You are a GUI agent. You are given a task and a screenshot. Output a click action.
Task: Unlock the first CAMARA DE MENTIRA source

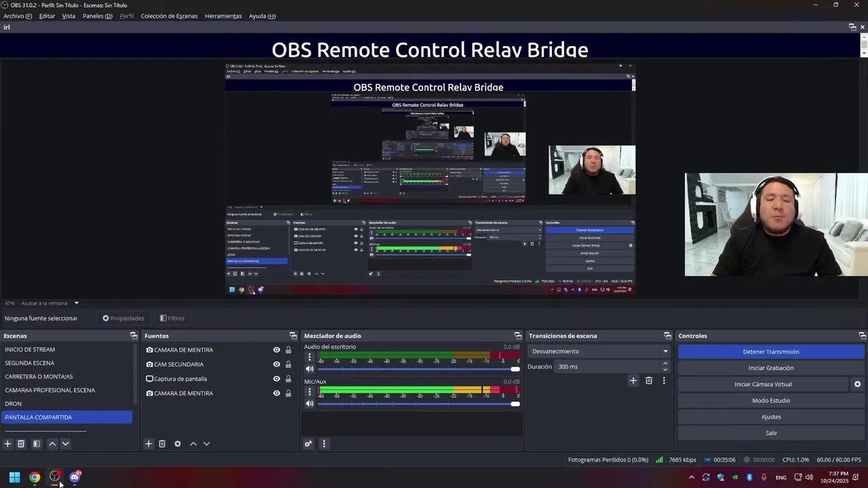(x=288, y=350)
